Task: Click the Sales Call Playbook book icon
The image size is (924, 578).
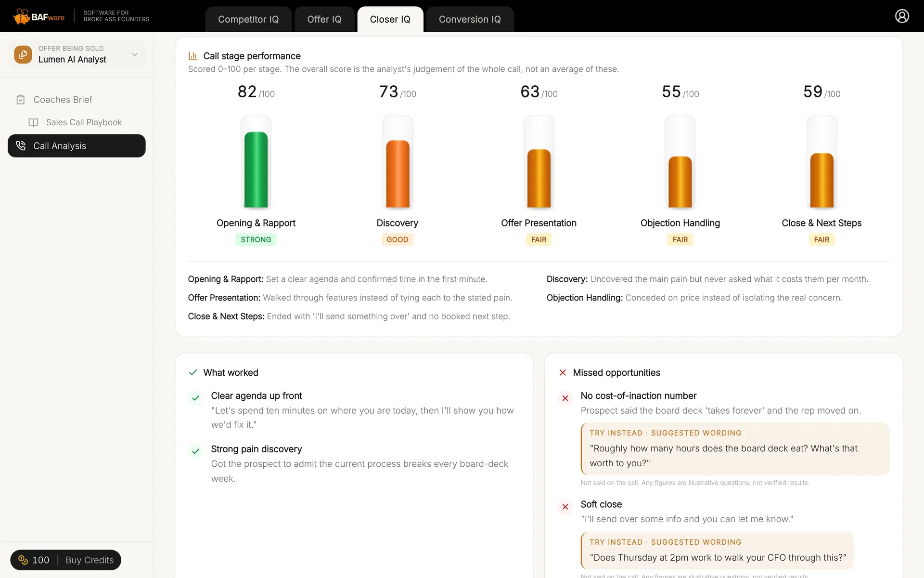Action: (33, 122)
